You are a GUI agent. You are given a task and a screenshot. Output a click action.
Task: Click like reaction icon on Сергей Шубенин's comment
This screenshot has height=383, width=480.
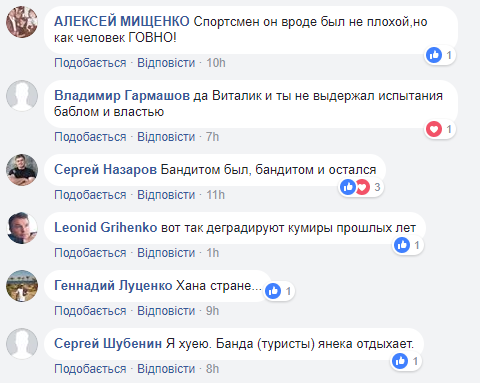pos(400,361)
